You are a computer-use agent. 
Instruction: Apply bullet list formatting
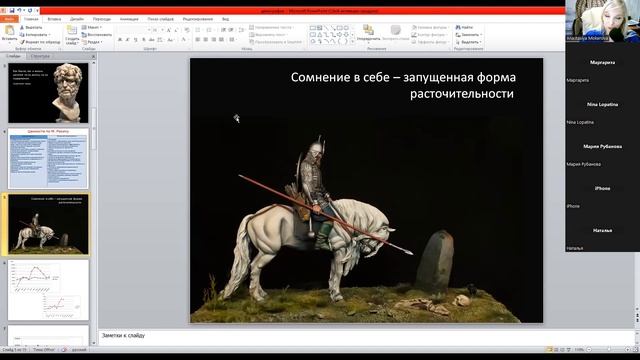click(198, 30)
